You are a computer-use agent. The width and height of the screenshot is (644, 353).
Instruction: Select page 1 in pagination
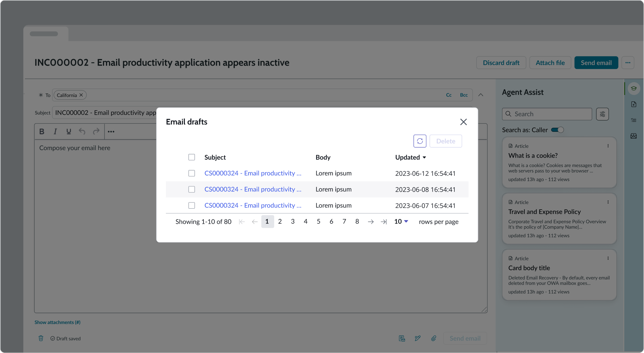267,221
